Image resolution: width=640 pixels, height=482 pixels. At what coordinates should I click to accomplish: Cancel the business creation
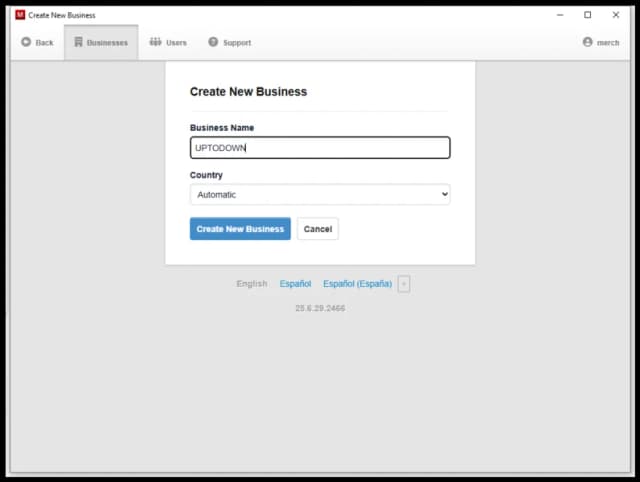[318, 229]
